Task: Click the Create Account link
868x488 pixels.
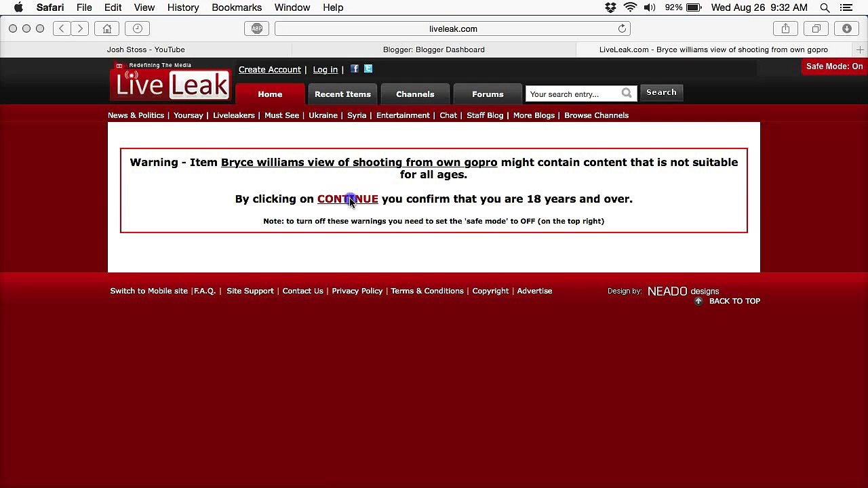Action: click(270, 70)
